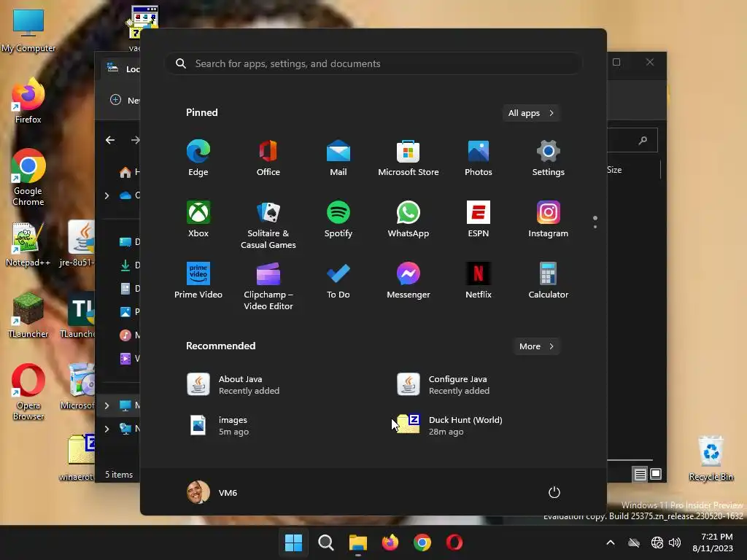Open taskbar Search
Viewport: 747px width, 560px height.
coord(326,542)
